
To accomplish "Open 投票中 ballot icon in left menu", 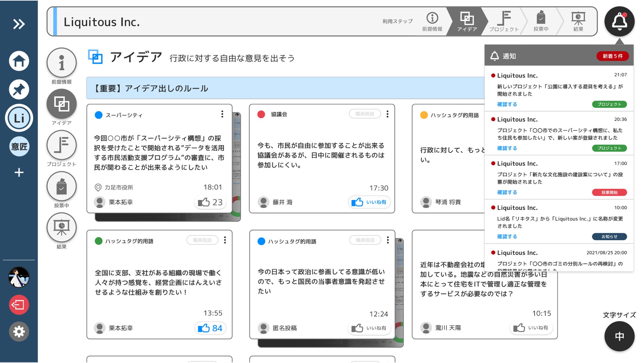I will (61, 187).
